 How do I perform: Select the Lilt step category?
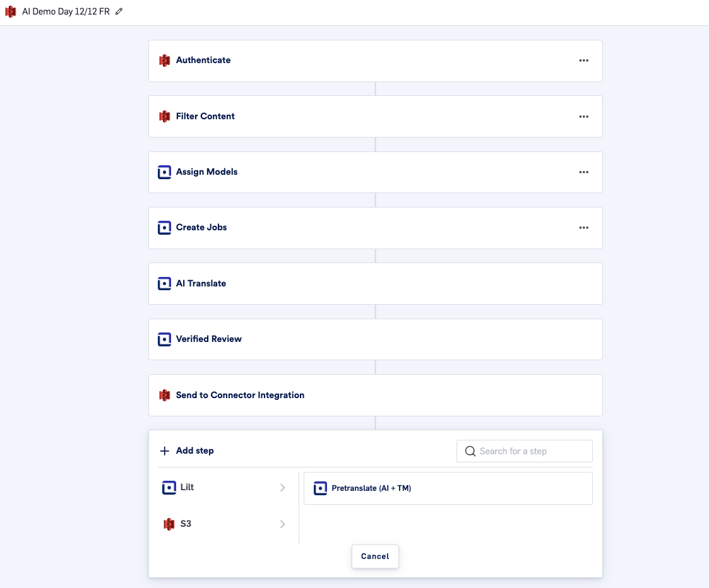225,488
